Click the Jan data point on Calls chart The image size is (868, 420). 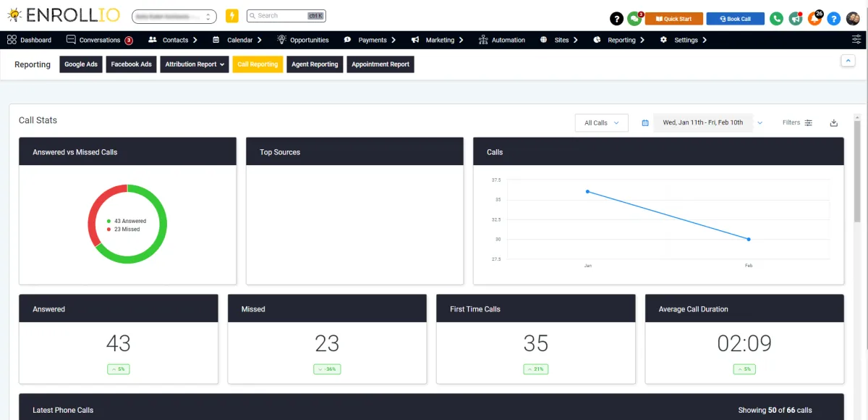tap(587, 192)
